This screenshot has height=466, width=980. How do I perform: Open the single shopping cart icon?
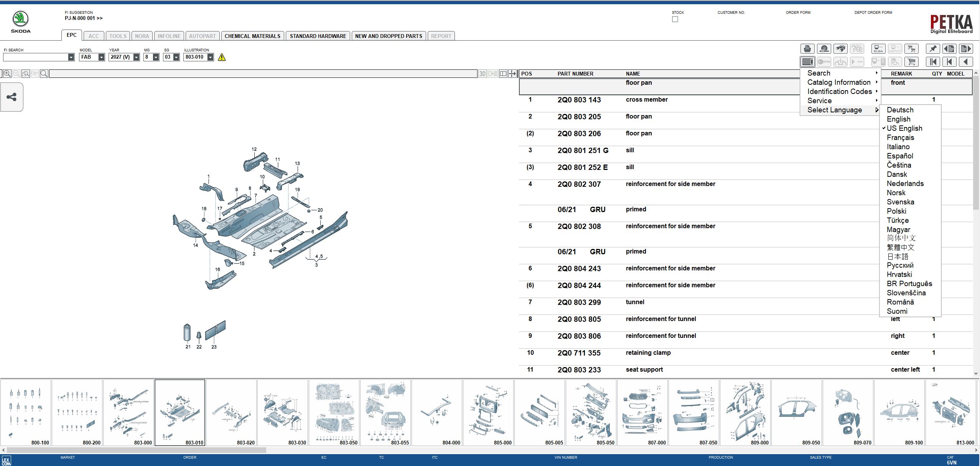point(911,62)
